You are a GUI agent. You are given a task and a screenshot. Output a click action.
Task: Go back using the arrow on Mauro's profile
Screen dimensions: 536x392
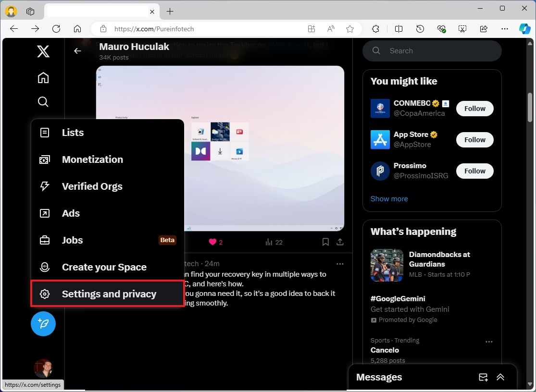coord(77,50)
